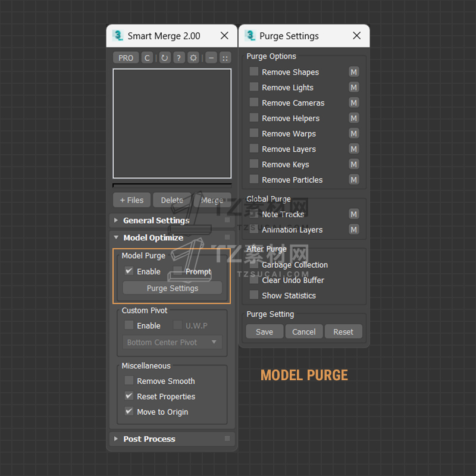Check Remove Smooth option
This screenshot has width=476, height=476.
click(x=129, y=380)
